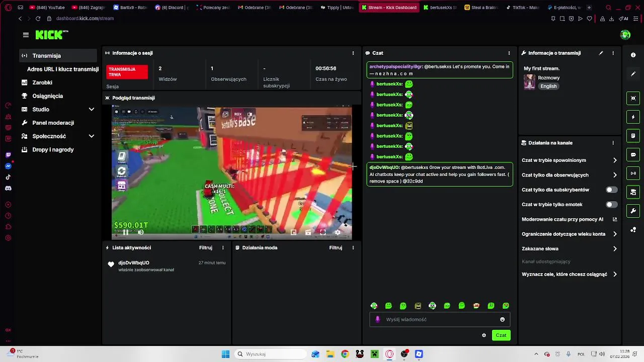Pick the last quick emote above message box
Viewport: 644px width, 362px height.
tap(506, 306)
